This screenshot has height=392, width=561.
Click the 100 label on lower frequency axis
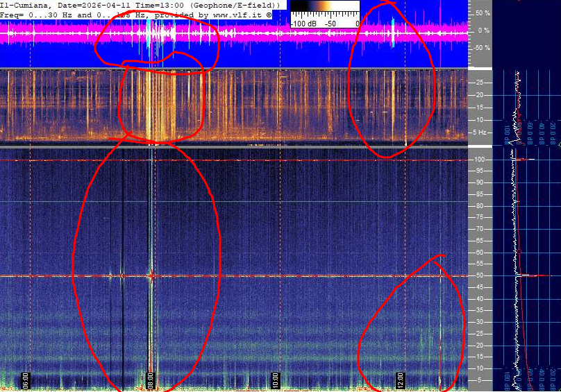coord(479,160)
